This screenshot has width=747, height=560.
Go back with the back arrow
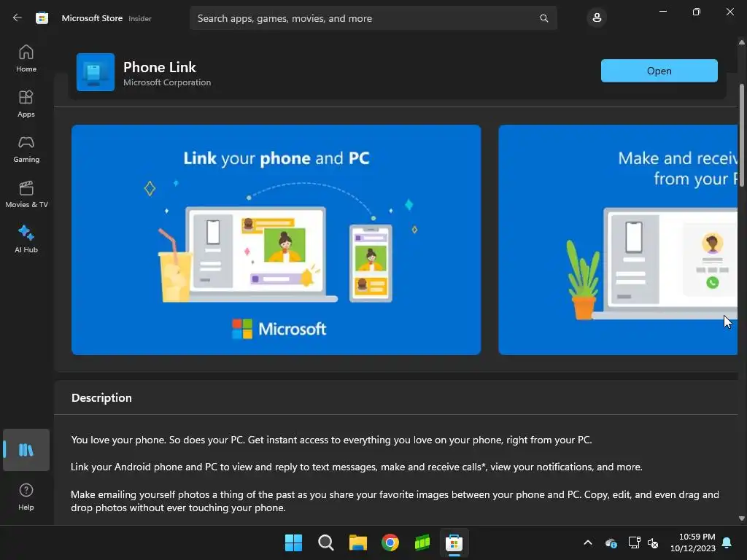tap(18, 18)
